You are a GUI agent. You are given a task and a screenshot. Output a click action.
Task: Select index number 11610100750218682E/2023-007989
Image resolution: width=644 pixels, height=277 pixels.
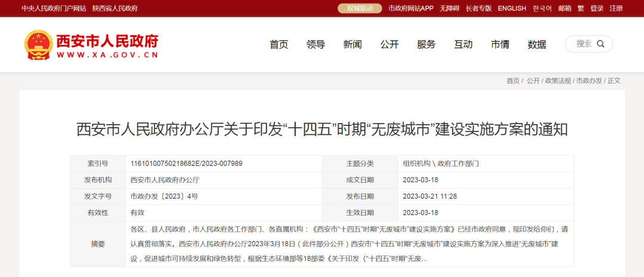pos(187,164)
